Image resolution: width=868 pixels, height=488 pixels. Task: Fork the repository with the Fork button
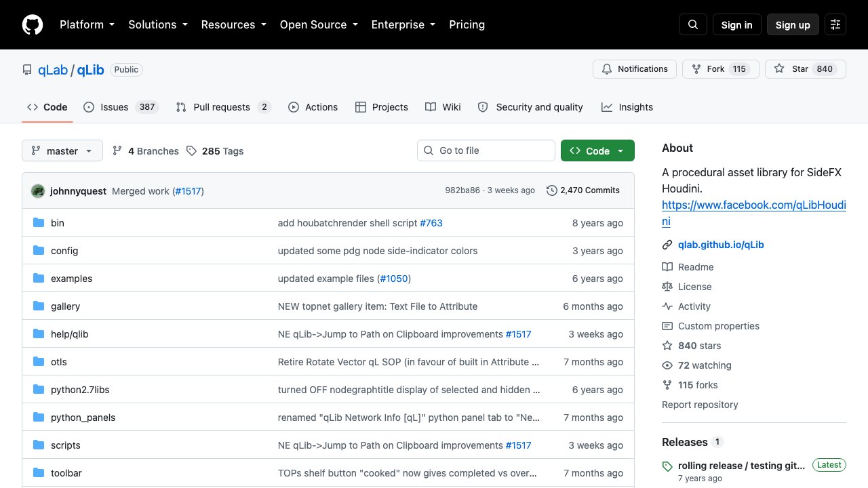click(720, 69)
